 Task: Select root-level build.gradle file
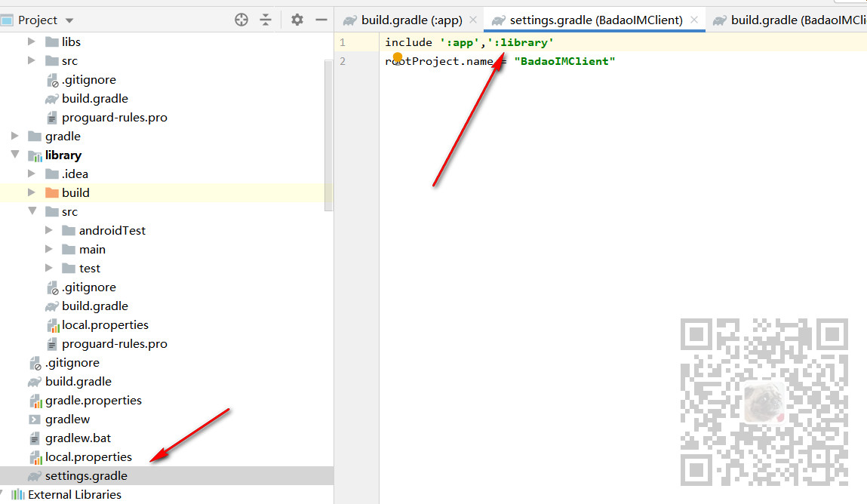tap(78, 381)
